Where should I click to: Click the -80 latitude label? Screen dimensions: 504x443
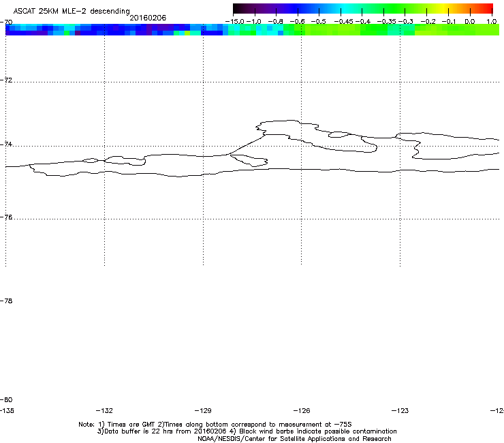point(6,399)
